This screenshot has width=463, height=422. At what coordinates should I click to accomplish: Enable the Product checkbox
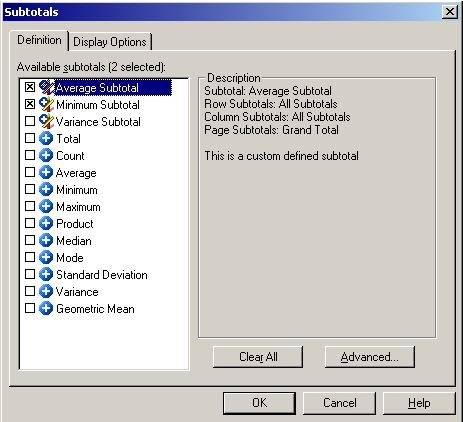(x=30, y=223)
